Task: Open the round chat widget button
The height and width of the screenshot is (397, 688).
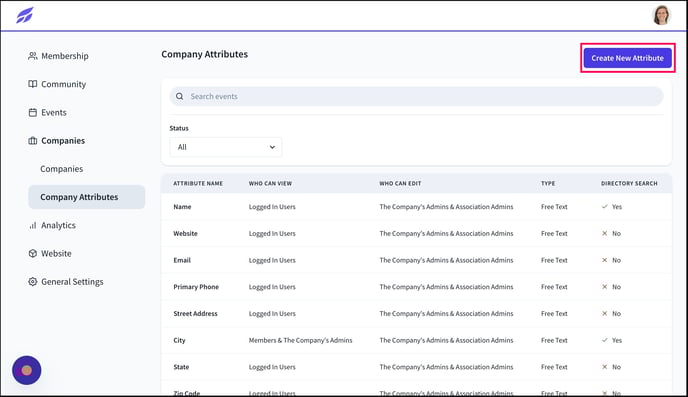Action: [x=27, y=370]
